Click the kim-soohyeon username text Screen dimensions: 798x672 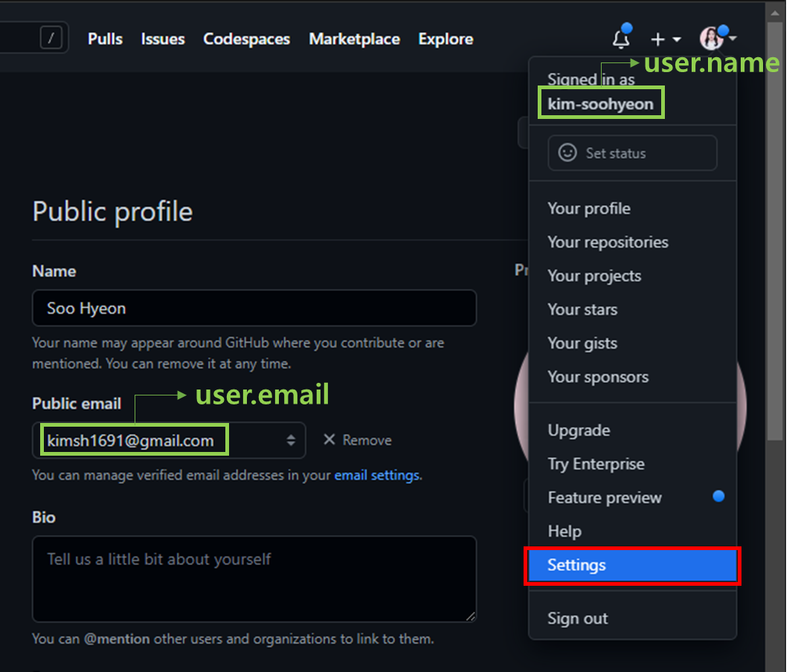click(600, 104)
